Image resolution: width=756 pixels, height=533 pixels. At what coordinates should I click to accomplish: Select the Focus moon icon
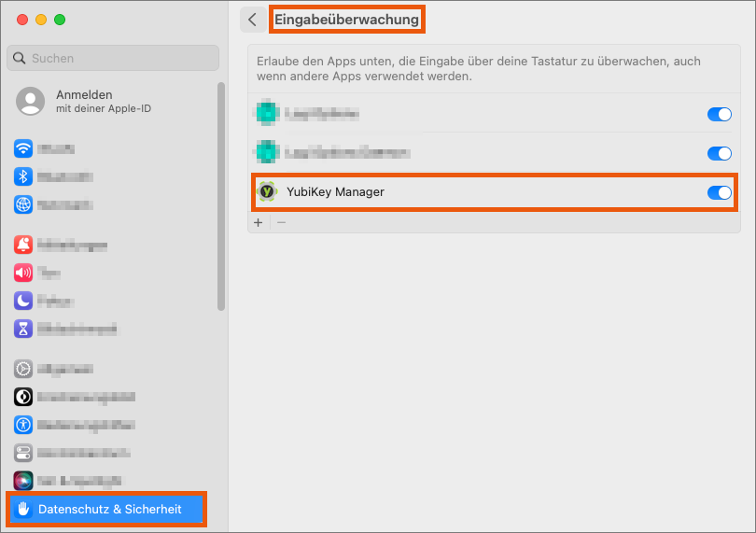[x=23, y=301]
